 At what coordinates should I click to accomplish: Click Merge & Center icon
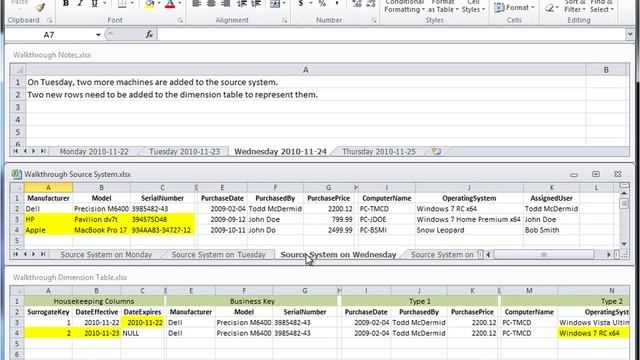(x=275, y=4)
